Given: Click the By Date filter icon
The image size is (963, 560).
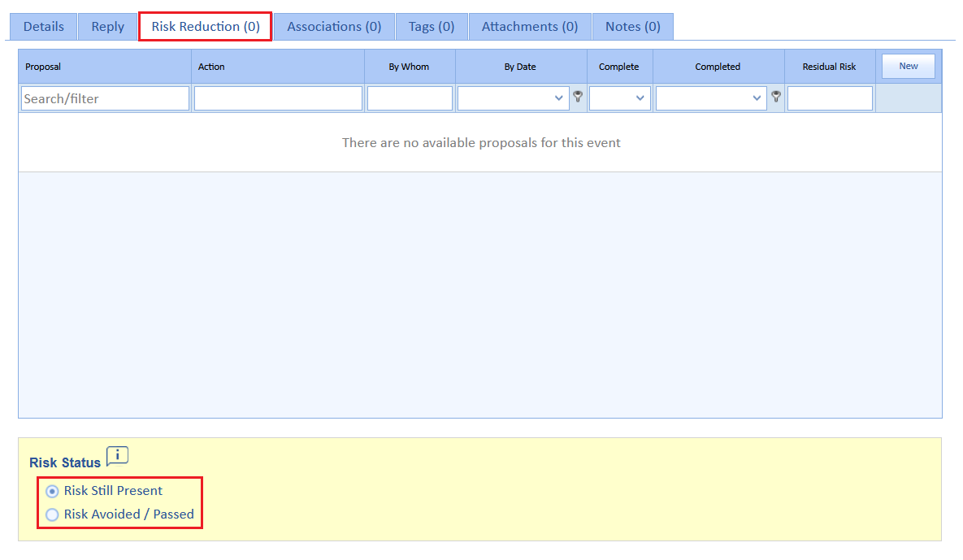Looking at the screenshot, I should click(579, 97).
